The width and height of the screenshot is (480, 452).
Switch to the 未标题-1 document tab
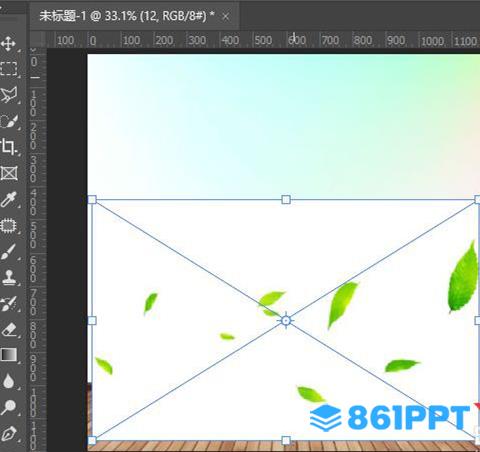click(127, 16)
